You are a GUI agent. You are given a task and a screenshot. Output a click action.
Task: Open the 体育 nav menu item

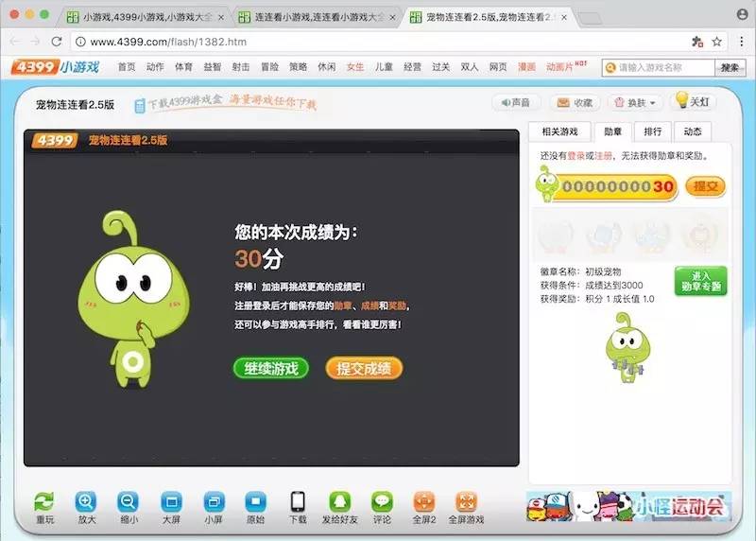[183, 67]
